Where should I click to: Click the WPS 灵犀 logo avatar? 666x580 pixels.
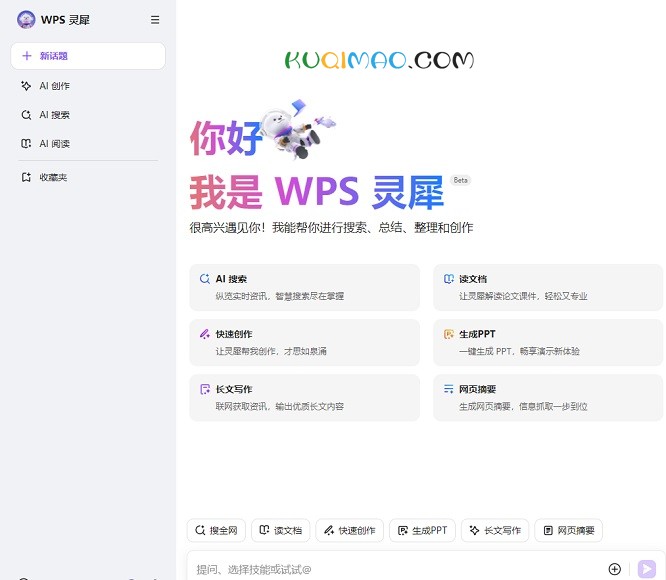[26, 20]
